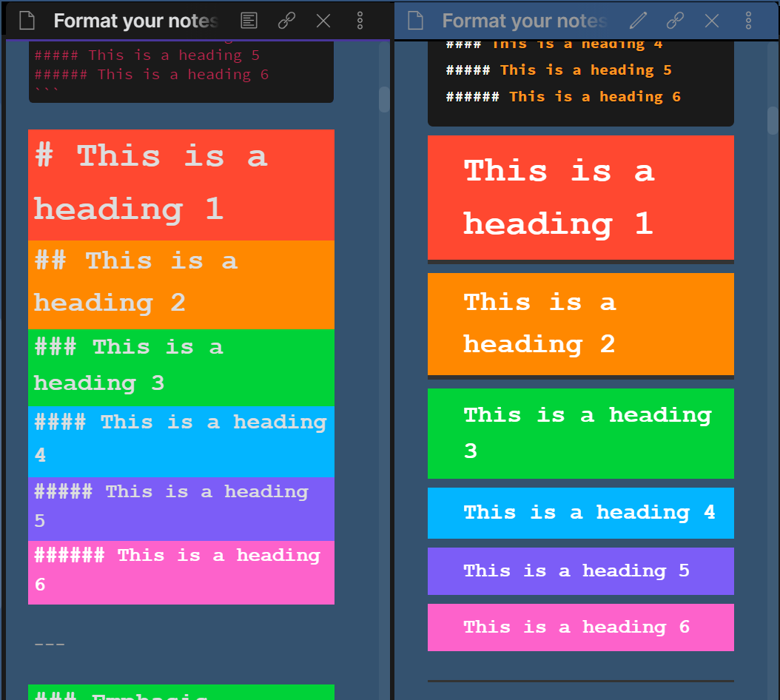Open more options menu in right pane
This screenshot has height=700, width=780.
click(749, 21)
